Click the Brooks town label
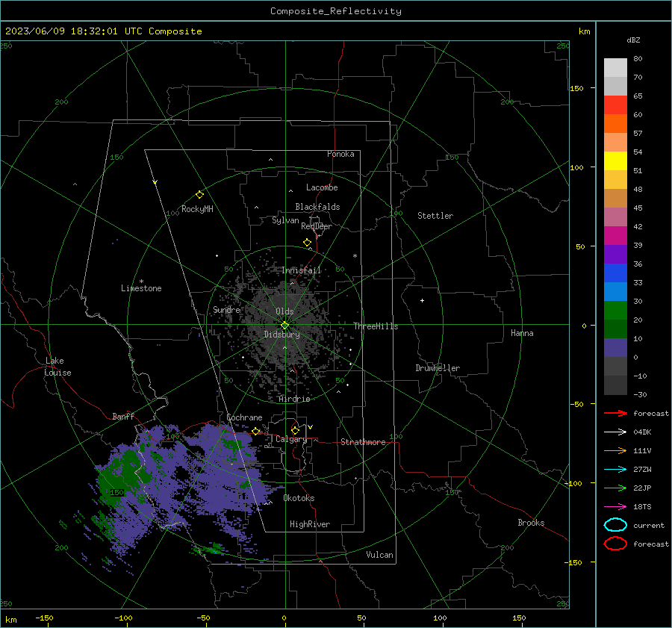This screenshot has width=672, height=628. point(531,523)
